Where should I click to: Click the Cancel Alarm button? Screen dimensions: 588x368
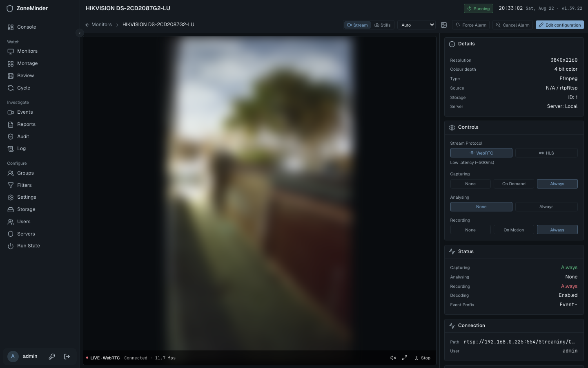click(512, 25)
